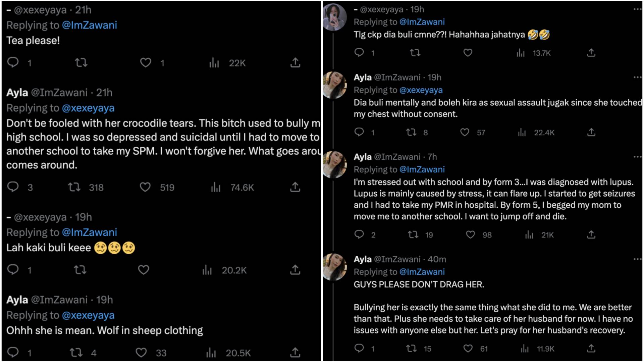644x362 pixels.
Task: Like the "Lah kaki buli keee" tweet
Action: tap(144, 270)
